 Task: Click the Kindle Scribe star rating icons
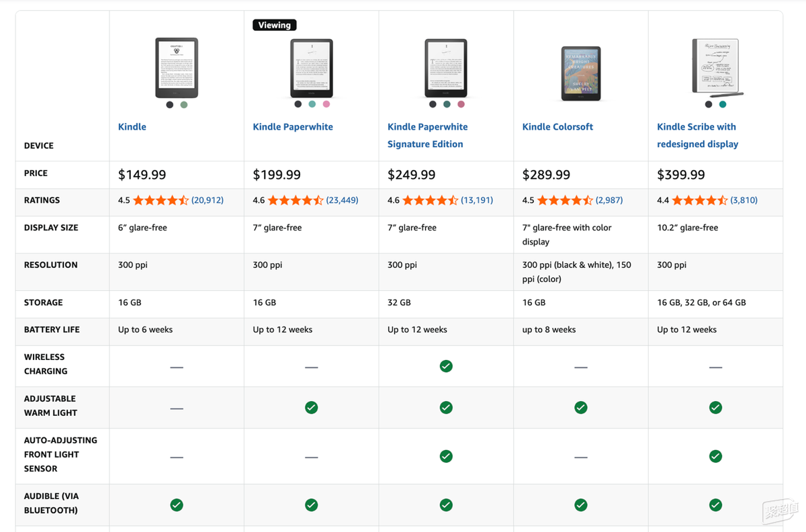coord(700,200)
